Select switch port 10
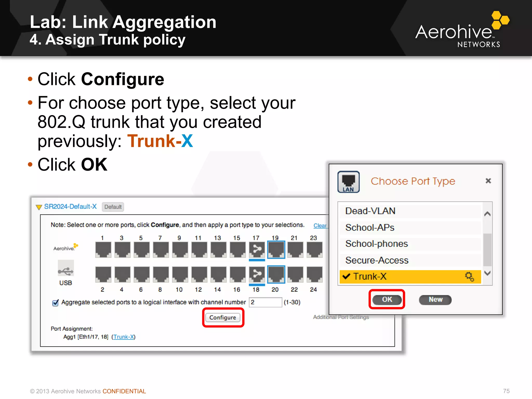532x399 pixels. (x=180, y=274)
